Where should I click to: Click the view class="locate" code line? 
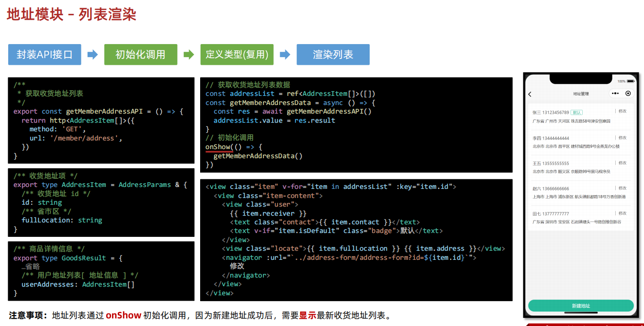click(x=363, y=248)
